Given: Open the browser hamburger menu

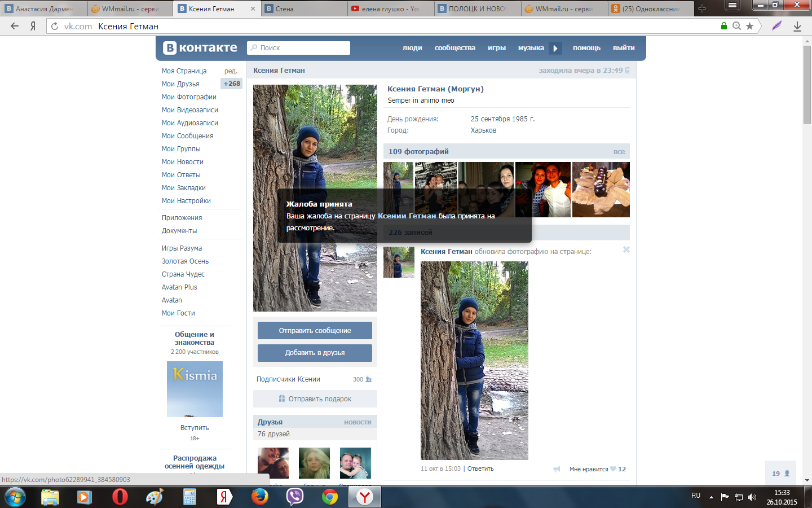Looking at the screenshot, I should click(x=732, y=6).
